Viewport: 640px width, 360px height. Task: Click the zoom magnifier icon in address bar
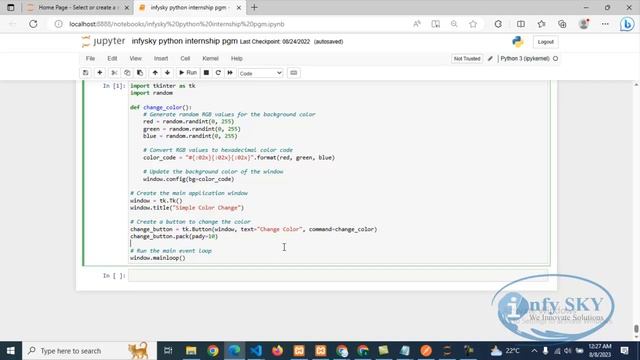454,24
